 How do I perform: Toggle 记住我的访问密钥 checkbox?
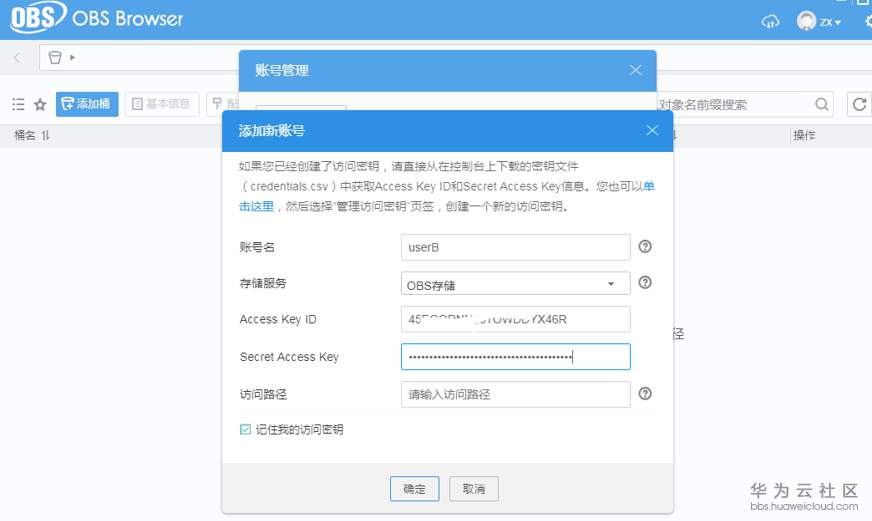pos(245,429)
